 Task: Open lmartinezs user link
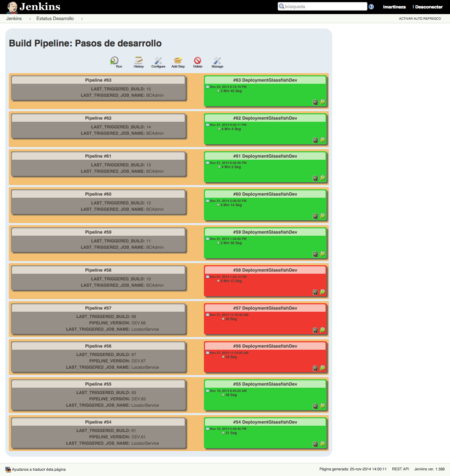click(394, 7)
